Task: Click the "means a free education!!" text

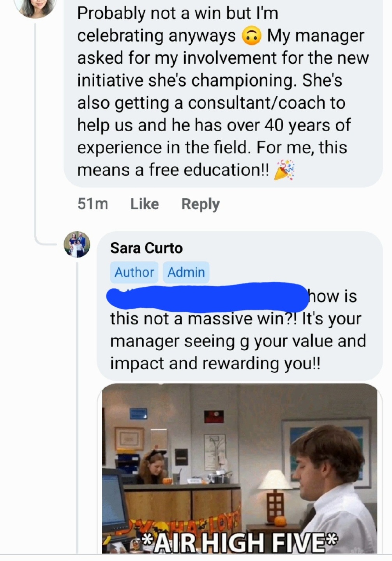Action: pos(173,170)
